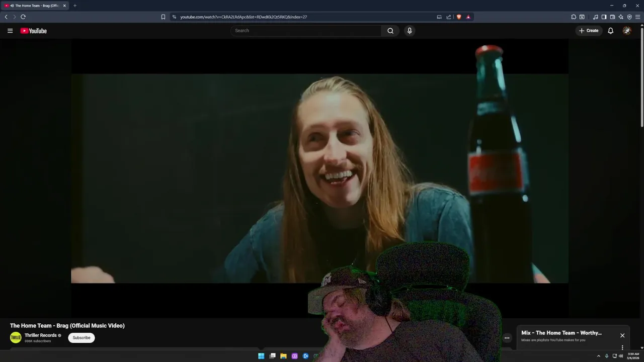Open the Windows Start menu
Viewport: 644px width, 362px height.
[x=261, y=356]
